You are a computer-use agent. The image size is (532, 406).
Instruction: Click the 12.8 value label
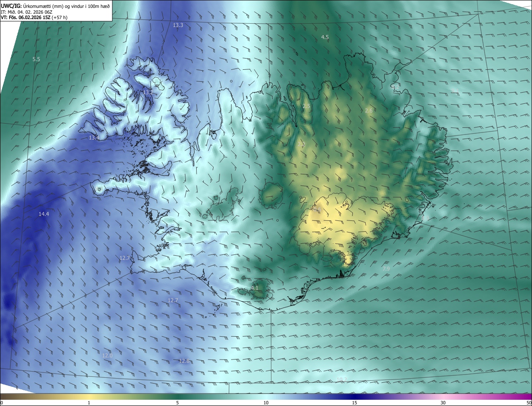coord(184,361)
